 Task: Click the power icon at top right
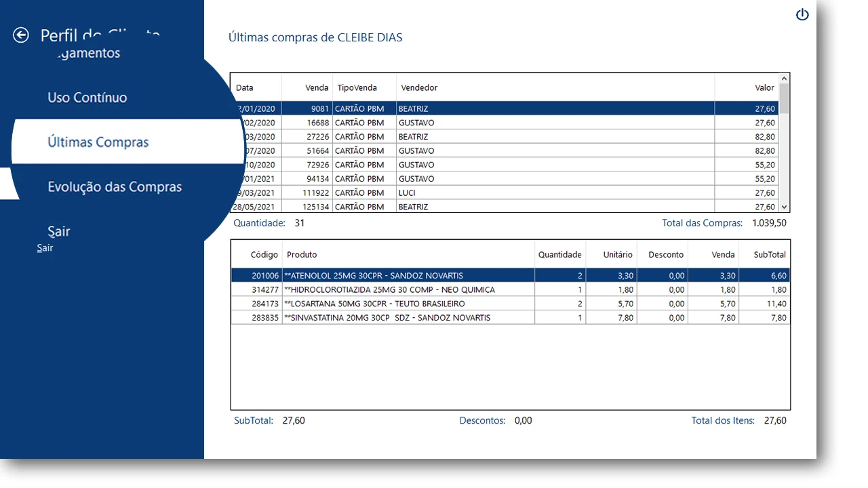coord(802,14)
